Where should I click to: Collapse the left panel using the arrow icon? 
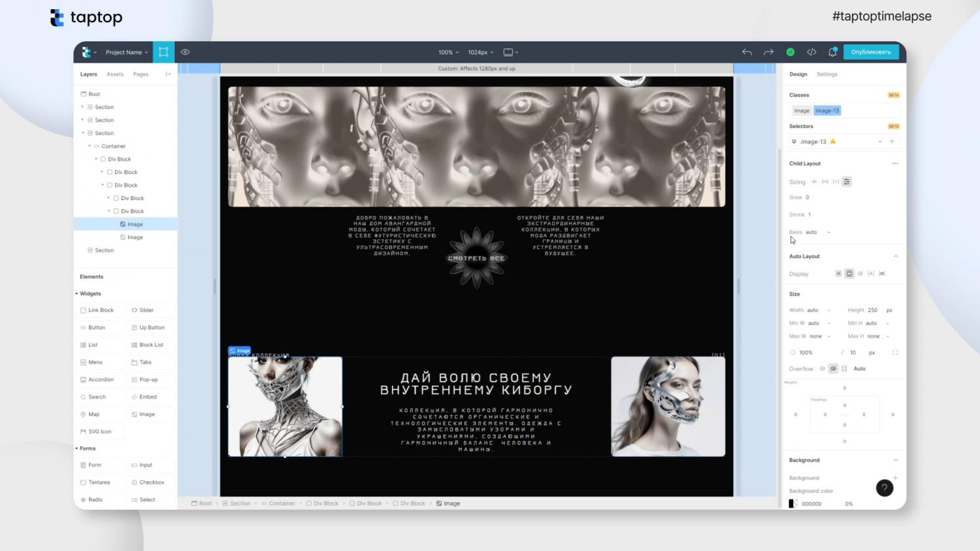click(168, 74)
